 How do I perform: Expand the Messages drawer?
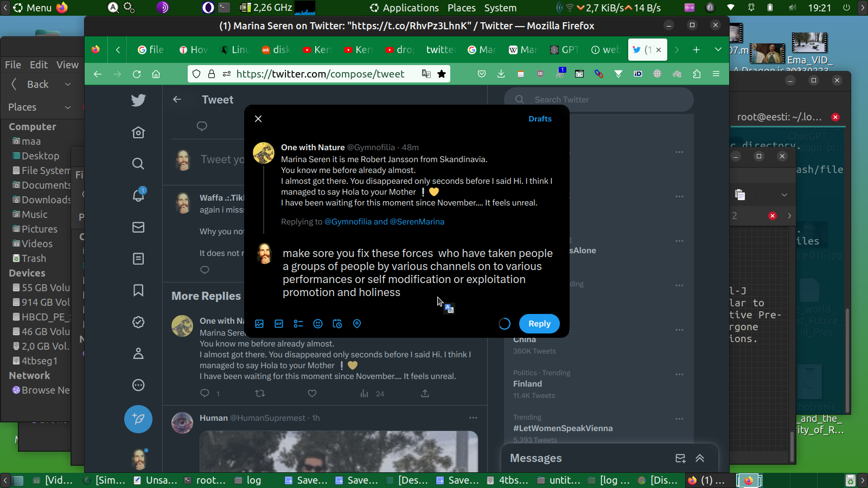click(700, 458)
